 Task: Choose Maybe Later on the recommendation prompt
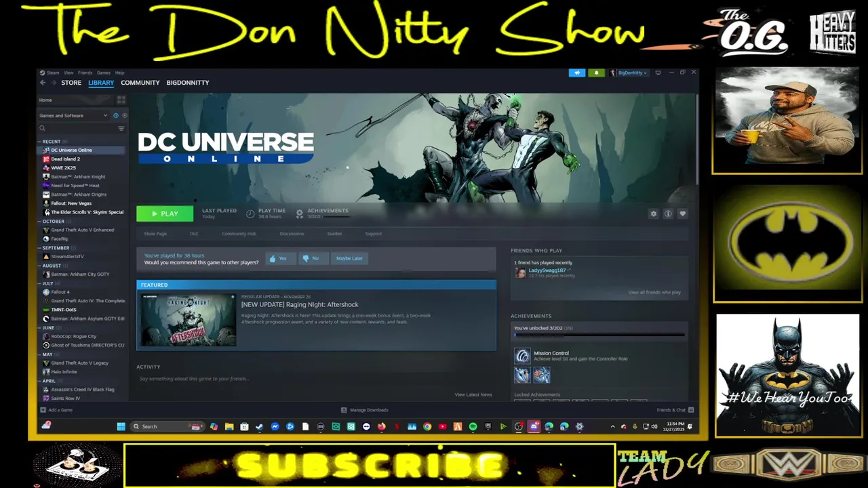pos(349,258)
